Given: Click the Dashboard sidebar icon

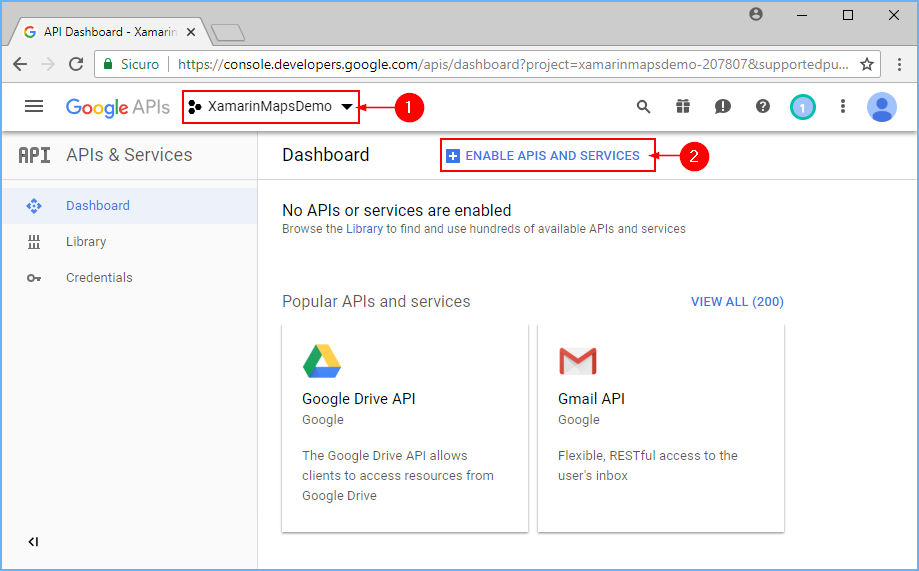Looking at the screenshot, I should coord(34,206).
